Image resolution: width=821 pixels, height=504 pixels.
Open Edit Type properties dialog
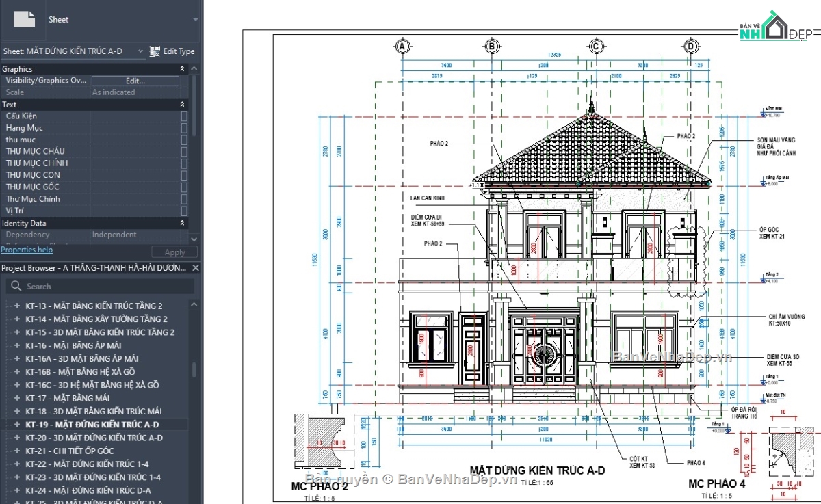tap(172, 51)
